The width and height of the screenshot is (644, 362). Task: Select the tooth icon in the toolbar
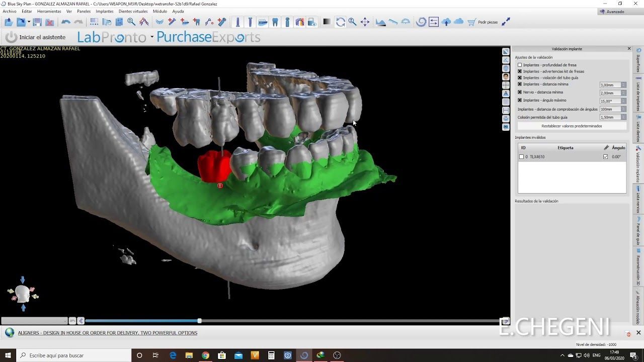tap(275, 22)
